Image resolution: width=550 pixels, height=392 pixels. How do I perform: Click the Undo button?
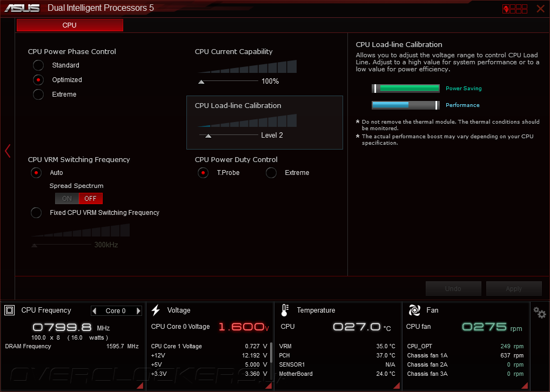click(453, 288)
